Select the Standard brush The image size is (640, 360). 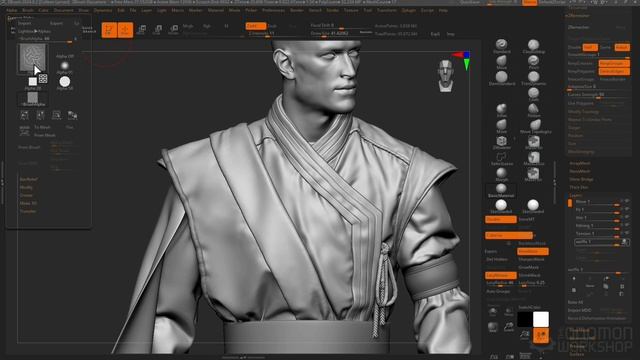point(502,46)
